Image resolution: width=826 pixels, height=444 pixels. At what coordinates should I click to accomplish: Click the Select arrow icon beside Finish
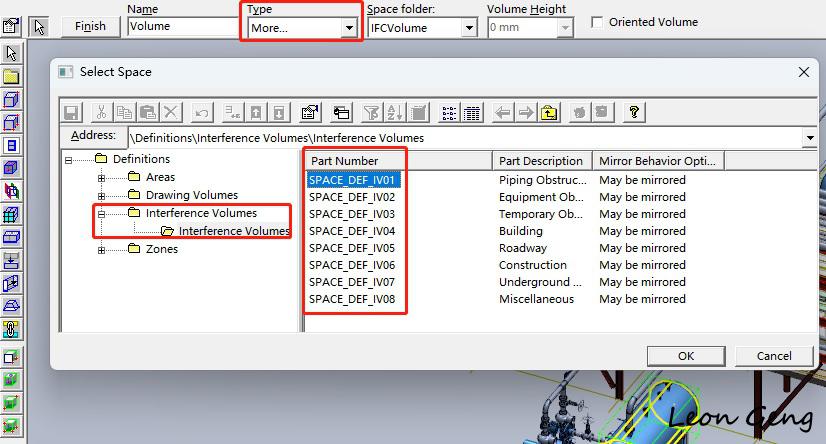click(x=39, y=26)
